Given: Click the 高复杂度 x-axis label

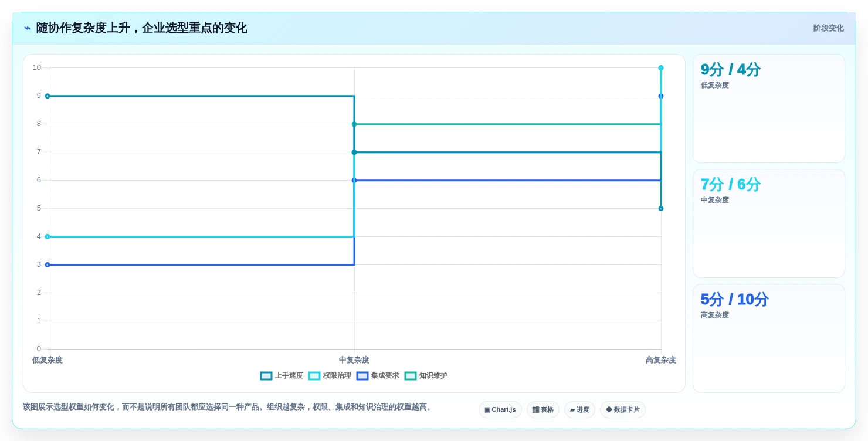Looking at the screenshot, I should point(661,360).
